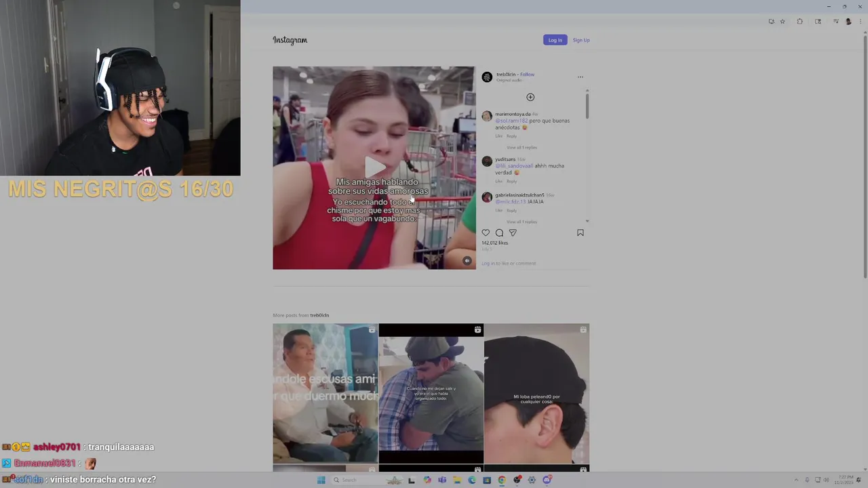868x488 pixels.
Task: Open Settings gear in taskbar
Action: [532, 480]
